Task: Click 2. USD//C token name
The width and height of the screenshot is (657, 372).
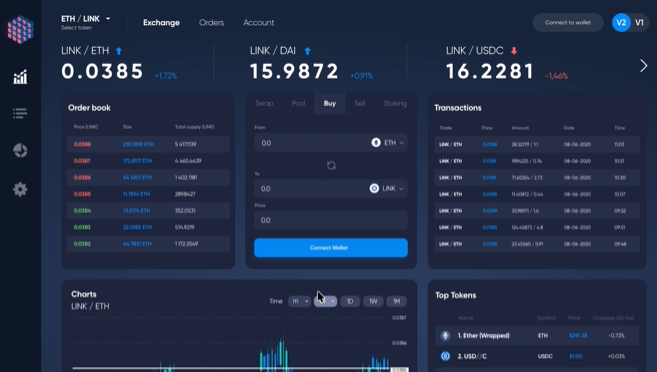Action: (472, 356)
